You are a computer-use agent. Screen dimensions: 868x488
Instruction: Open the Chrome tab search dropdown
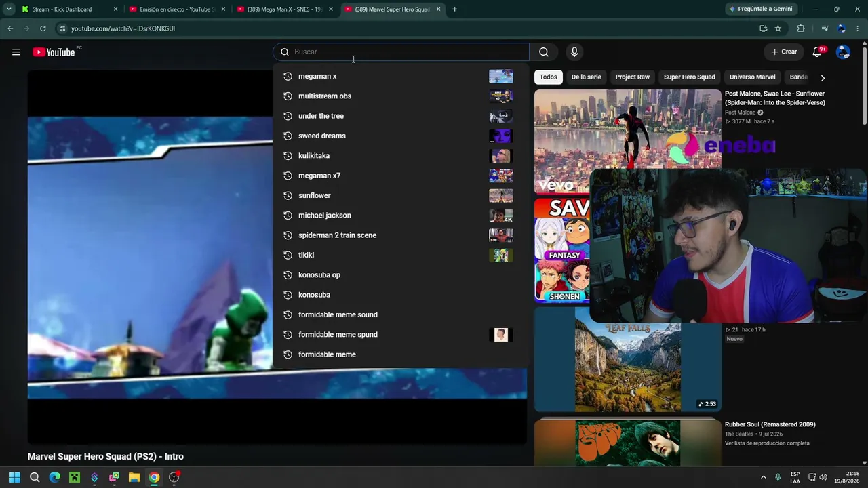9,9
